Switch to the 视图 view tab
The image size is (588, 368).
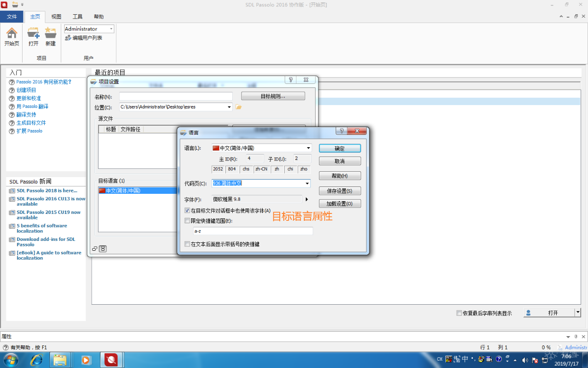click(56, 17)
